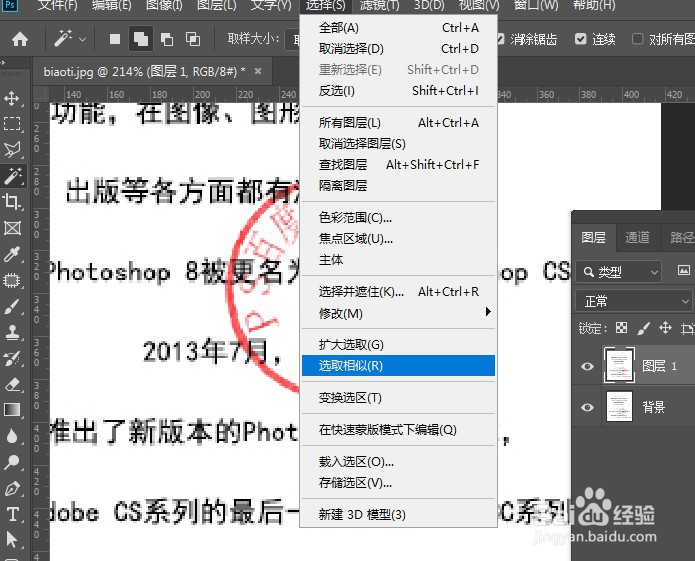Open the 正常 blend mode dropdown

(x=634, y=301)
